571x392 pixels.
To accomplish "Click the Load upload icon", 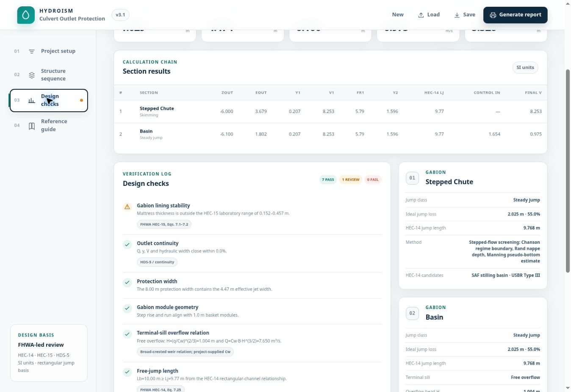I will [421, 15].
